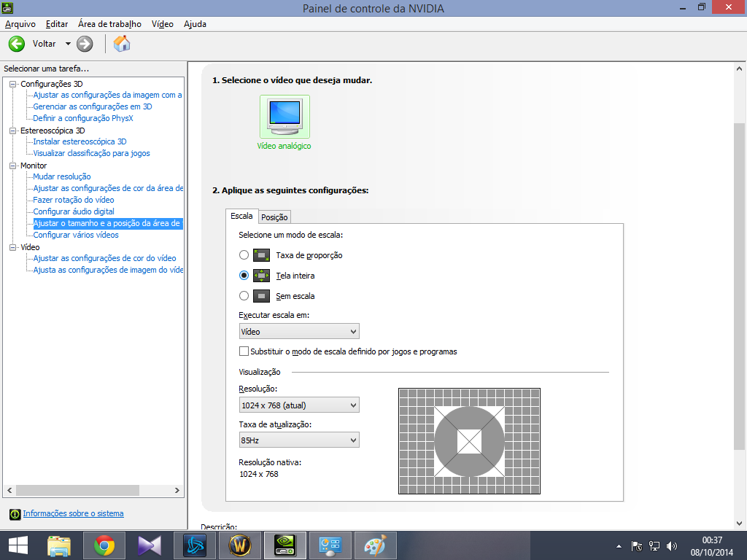Open Informações sobre o sistema link

click(74, 513)
